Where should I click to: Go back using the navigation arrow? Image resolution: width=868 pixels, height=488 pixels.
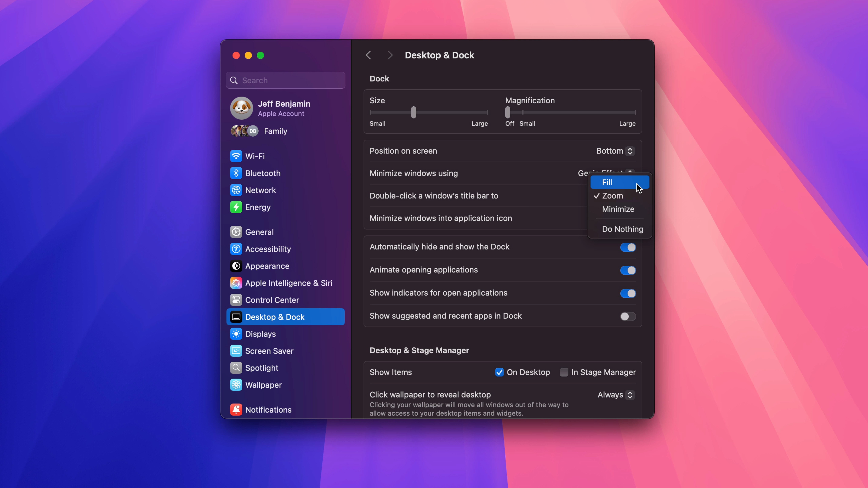click(x=368, y=55)
